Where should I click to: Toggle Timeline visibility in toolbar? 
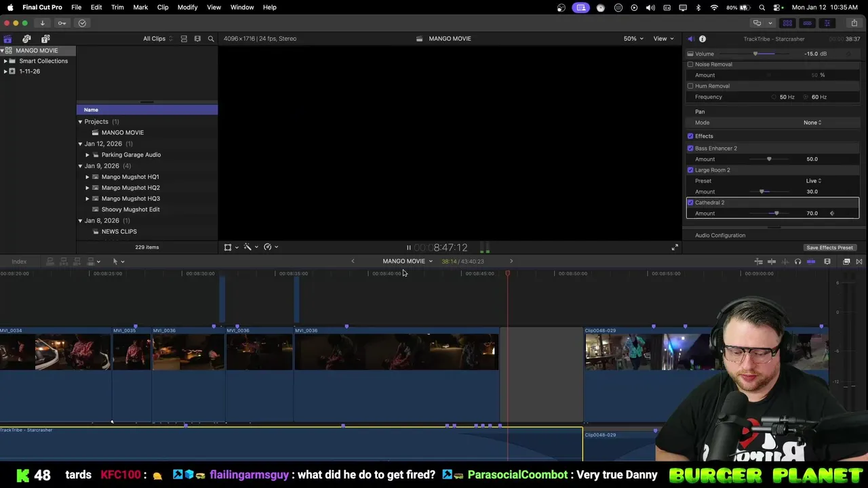pyautogui.click(x=807, y=23)
